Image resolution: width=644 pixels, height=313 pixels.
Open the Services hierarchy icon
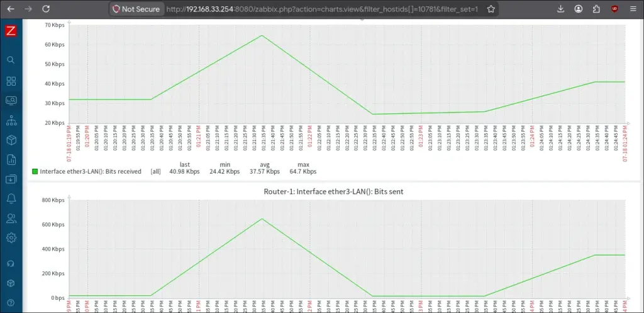11,120
